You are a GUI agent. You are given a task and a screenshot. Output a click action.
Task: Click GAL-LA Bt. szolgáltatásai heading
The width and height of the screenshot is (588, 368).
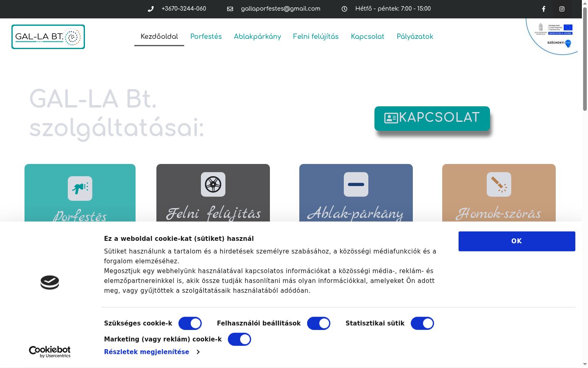[117, 114]
